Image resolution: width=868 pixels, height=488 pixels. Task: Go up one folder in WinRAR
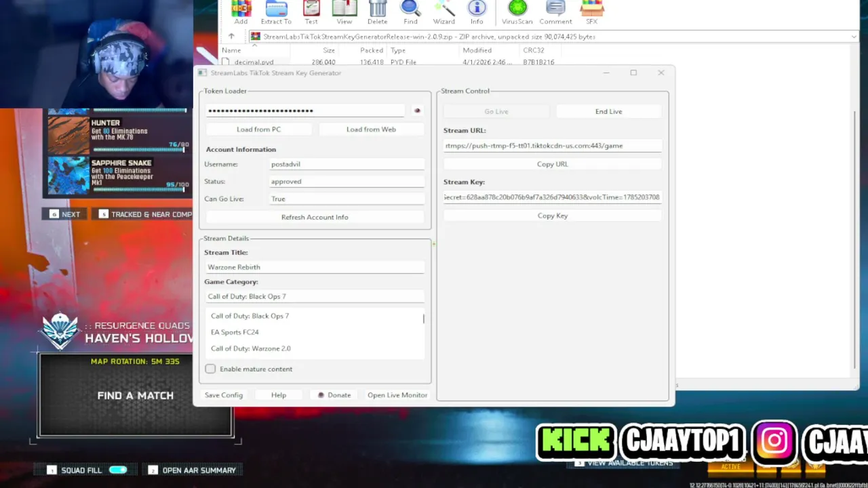(231, 37)
